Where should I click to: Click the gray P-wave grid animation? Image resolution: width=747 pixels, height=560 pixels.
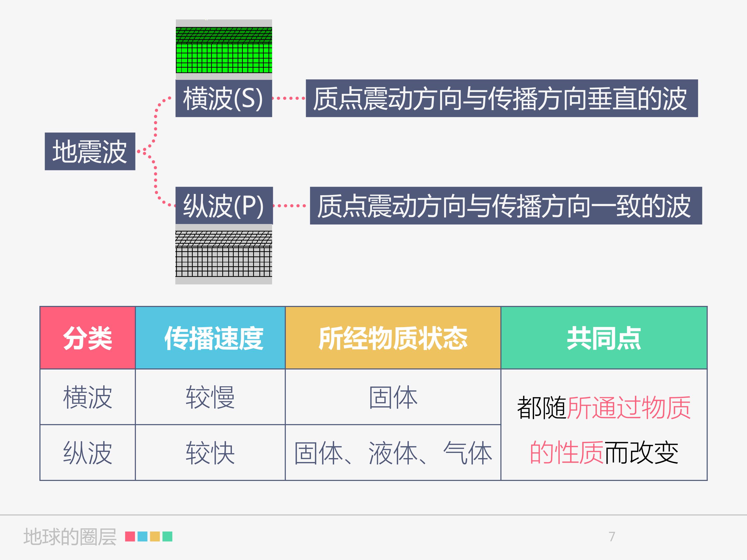(224, 254)
